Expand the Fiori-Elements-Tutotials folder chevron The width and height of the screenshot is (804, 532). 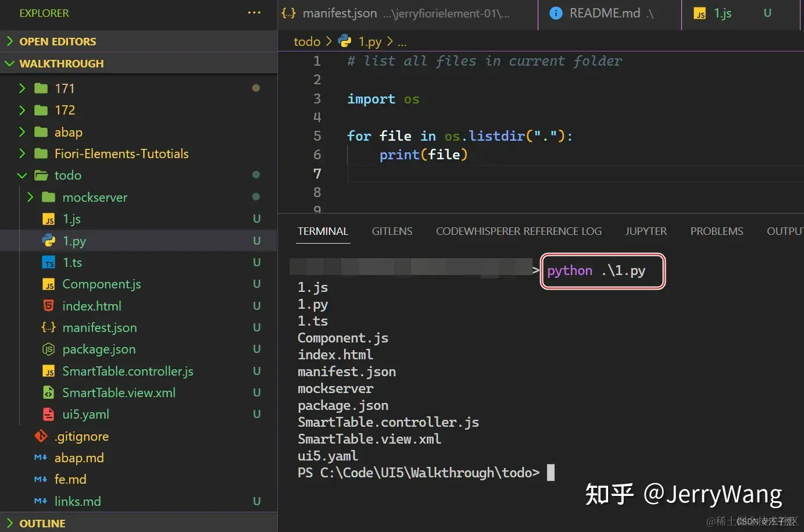[x=22, y=153]
